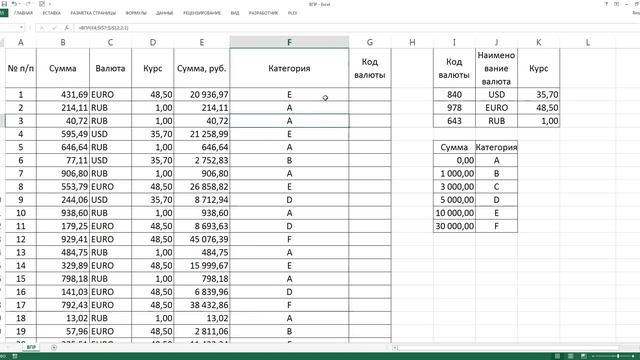This screenshot has height=360, width=640.
Task: Add a new sheet with plus icon
Action: (54, 347)
